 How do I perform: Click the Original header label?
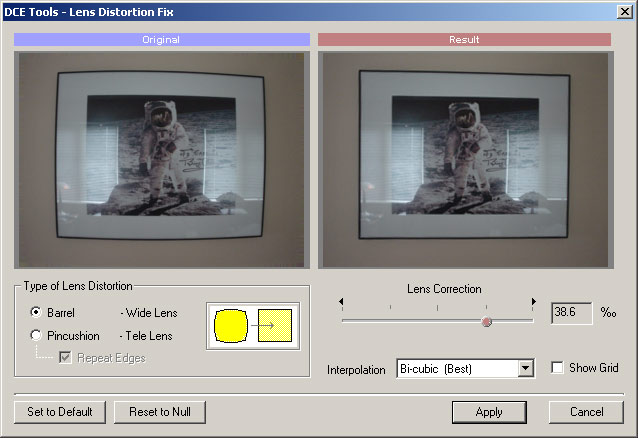tap(162, 39)
